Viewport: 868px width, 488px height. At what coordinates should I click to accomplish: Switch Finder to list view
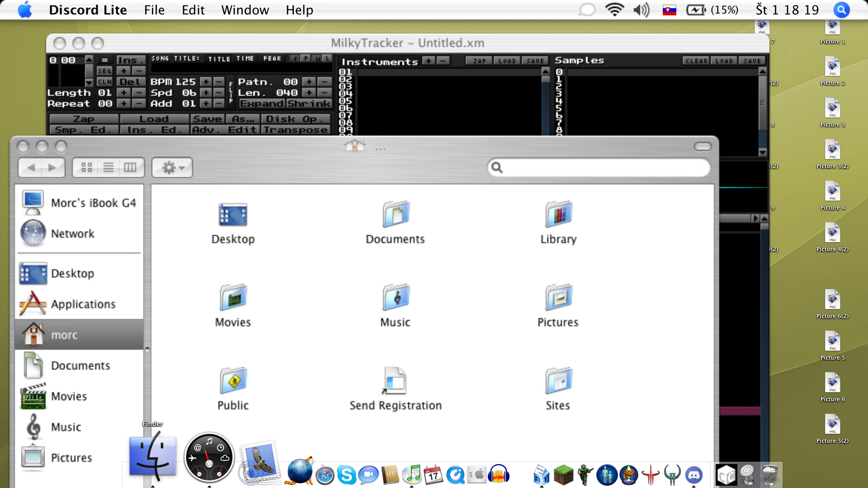click(x=108, y=168)
